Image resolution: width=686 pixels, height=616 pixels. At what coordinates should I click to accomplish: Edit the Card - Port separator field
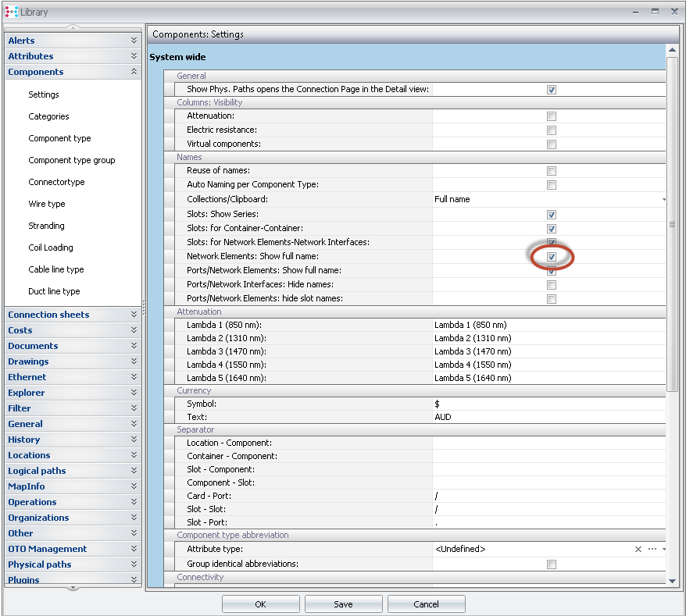548,496
